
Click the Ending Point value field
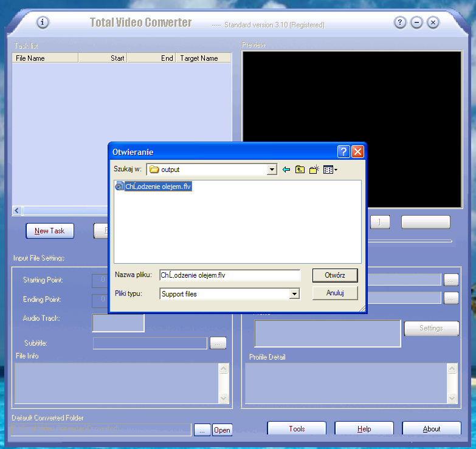tap(100, 300)
